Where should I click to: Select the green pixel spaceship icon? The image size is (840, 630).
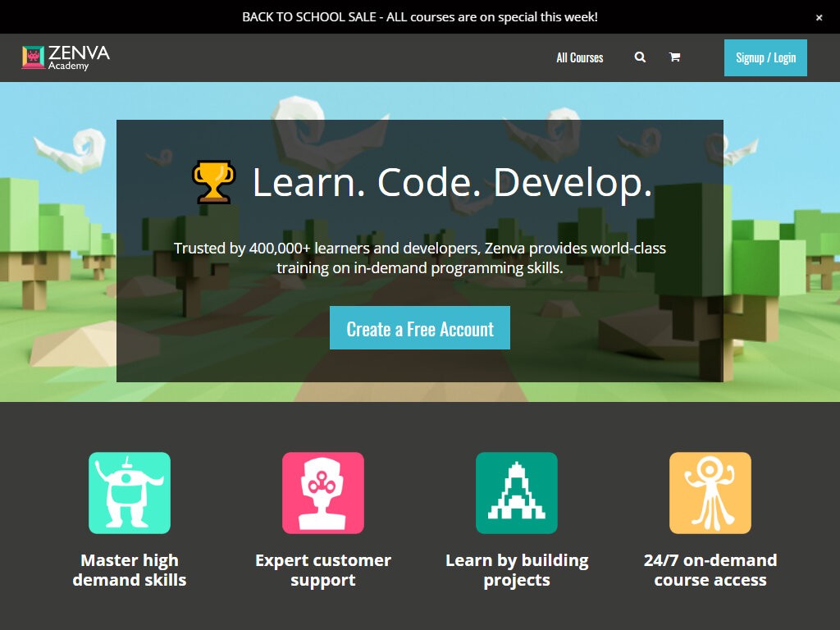[x=517, y=493]
